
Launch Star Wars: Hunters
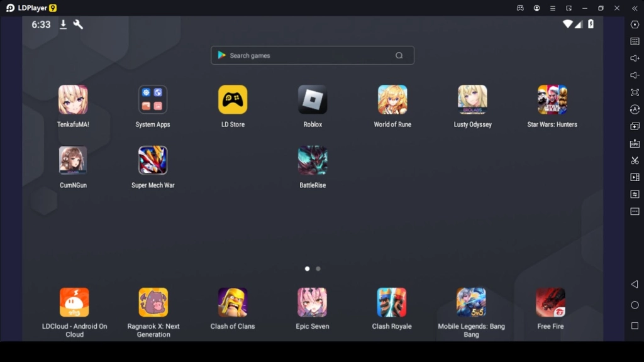pyautogui.click(x=552, y=100)
